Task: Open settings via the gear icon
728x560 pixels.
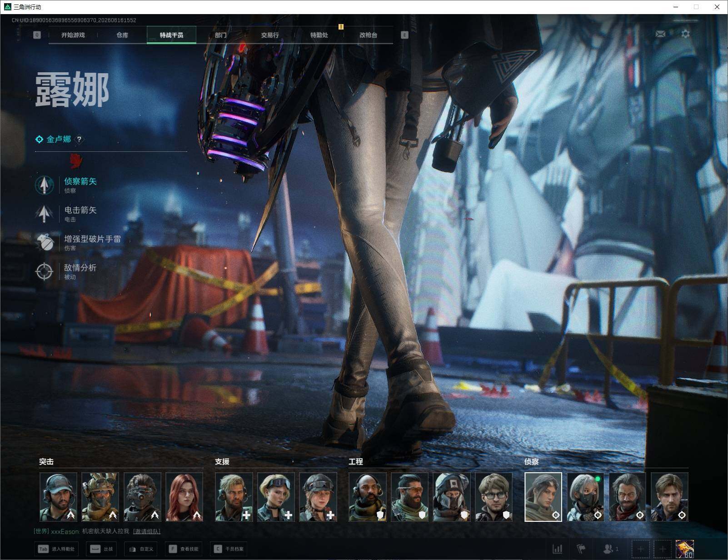Action: coord(685,34)
